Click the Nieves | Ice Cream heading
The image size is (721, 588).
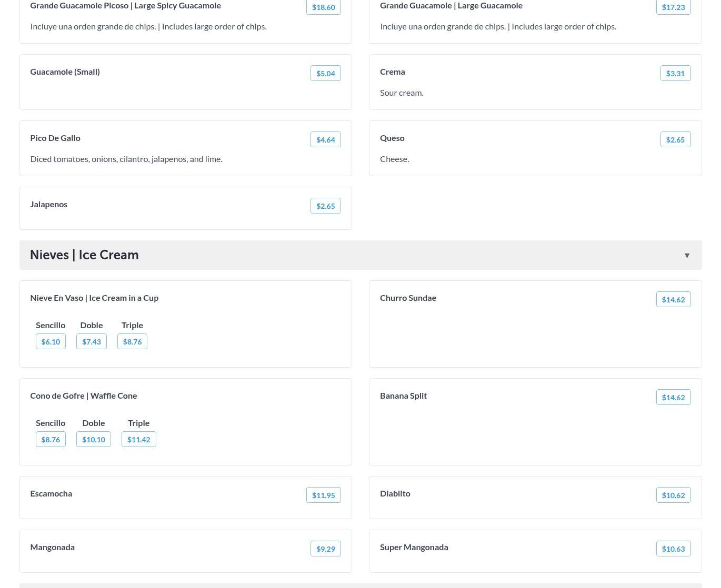pyautogui.click(x=84, y=255)
